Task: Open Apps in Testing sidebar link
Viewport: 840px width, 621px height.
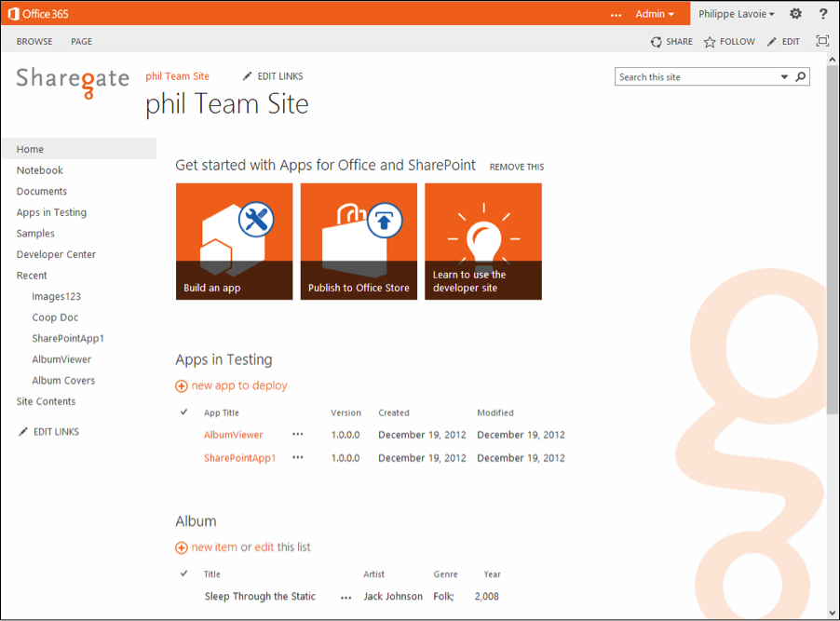Action: (51, 212)
